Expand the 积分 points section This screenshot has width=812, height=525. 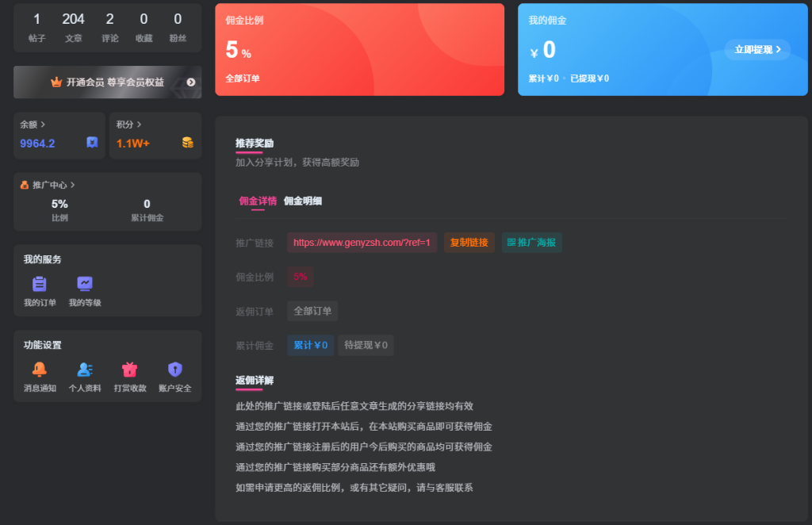128,125
